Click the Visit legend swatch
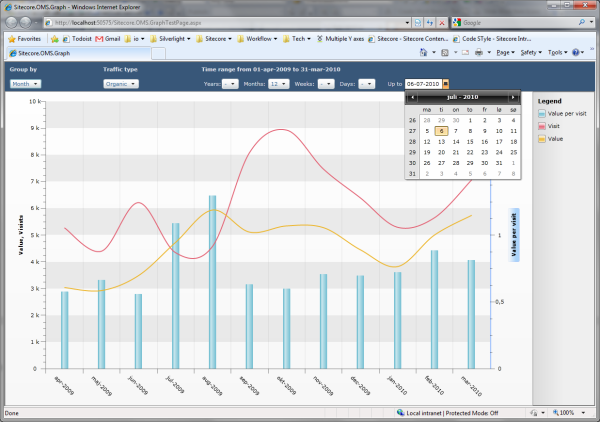 click(x=542, y=126)
